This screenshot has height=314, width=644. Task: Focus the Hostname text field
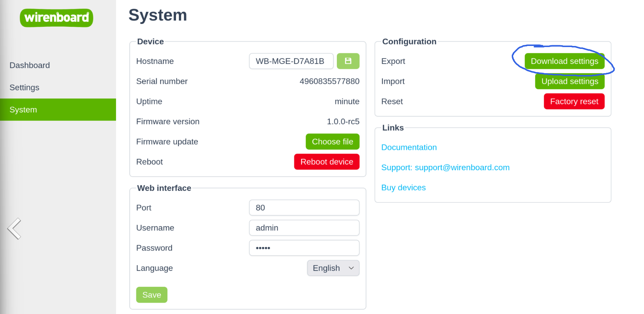(291, 61)
